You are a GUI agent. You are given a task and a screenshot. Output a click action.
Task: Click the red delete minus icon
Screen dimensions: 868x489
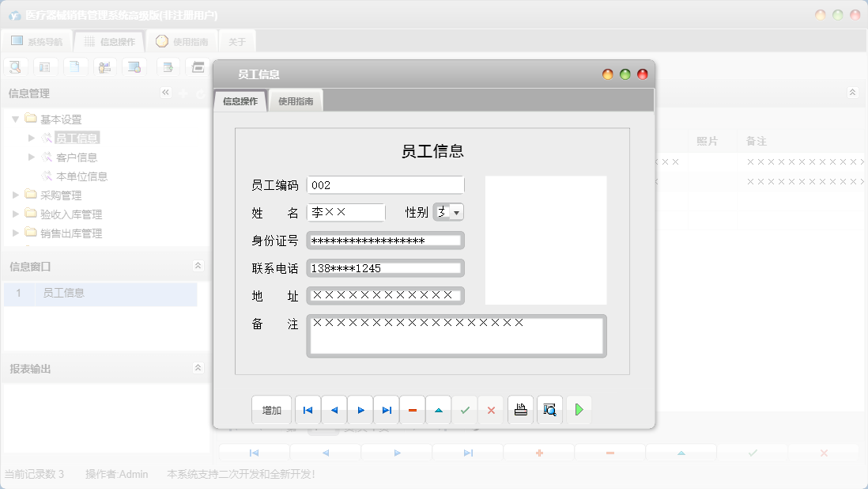[x=412, y=409]
